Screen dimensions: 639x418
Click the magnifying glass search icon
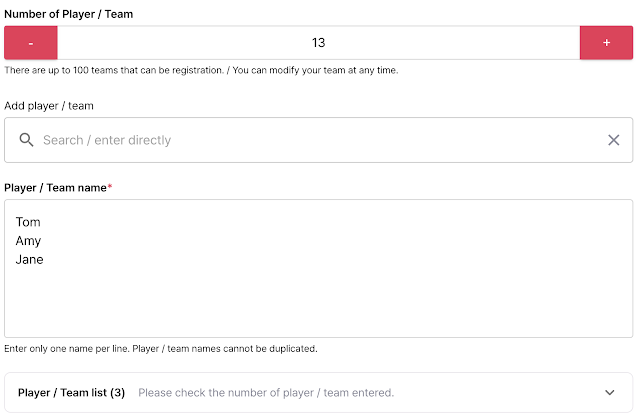point(27,140)
